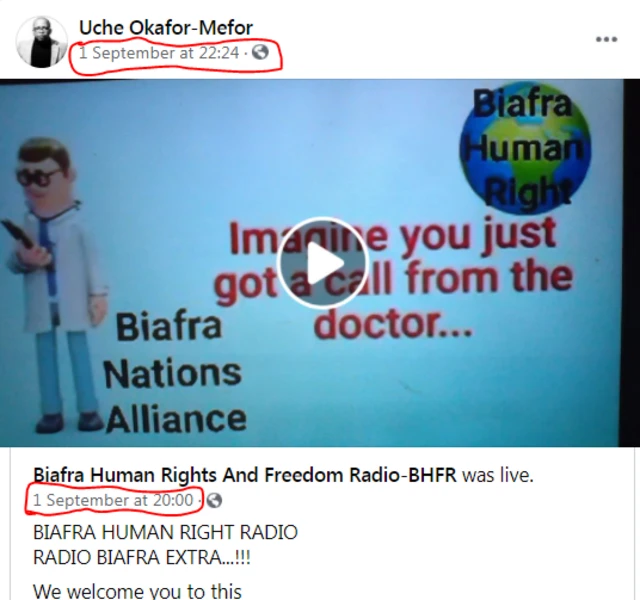The height and width of the screenshot is (600, 640).
Task: Click the red words 'from the' in thumbnail
Action: click(x=490, y=277)
